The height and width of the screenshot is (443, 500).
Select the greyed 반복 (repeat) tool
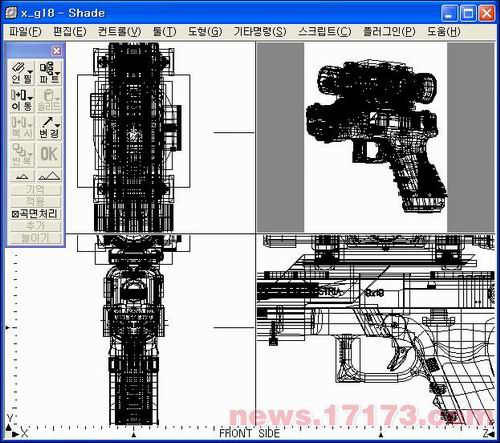(22, 155)
